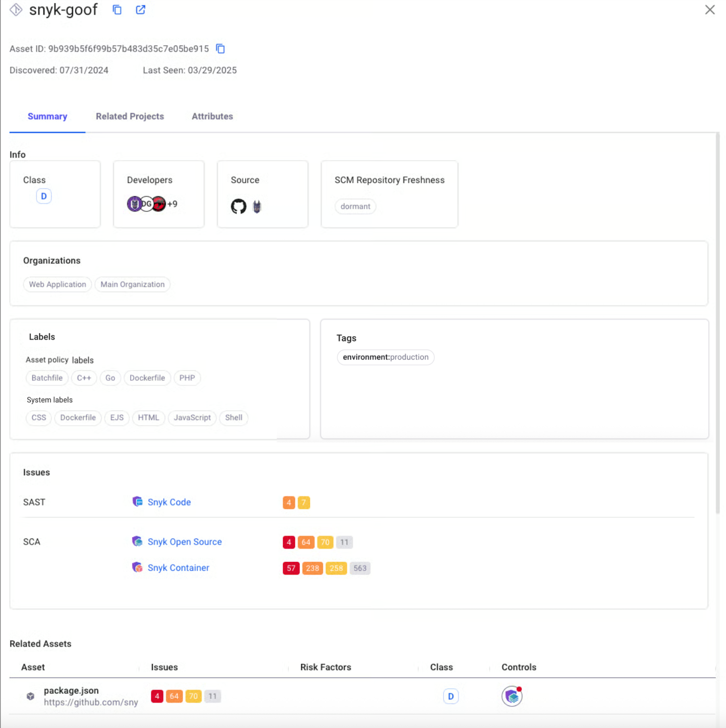The width and height of the screenshot is (726, 728).
Task: Open the Snyk Code link
Action: tap(169, 502)
